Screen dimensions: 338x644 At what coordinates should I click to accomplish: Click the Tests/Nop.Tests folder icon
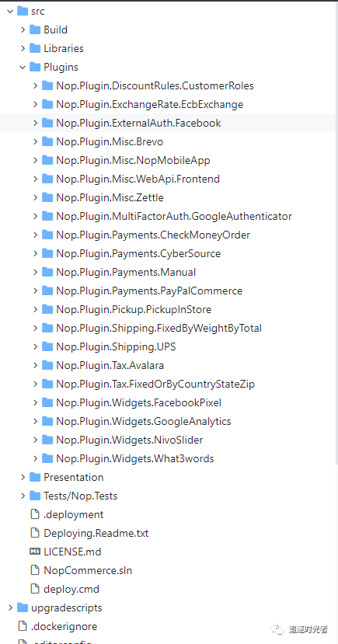point(35,496)
